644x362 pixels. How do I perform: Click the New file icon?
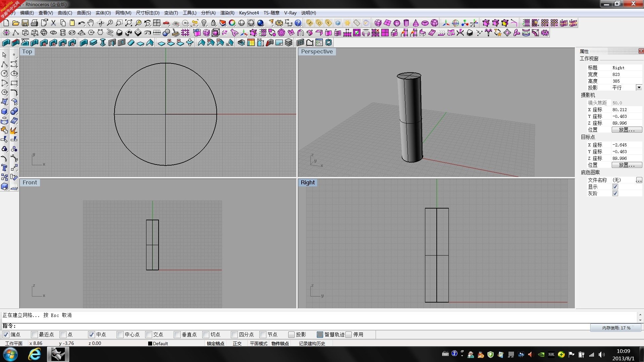click(x=6, y=23)
